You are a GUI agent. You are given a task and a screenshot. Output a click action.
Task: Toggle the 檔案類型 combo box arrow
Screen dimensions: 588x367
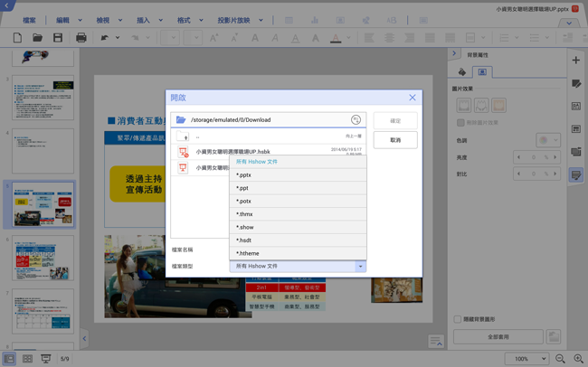360,266
